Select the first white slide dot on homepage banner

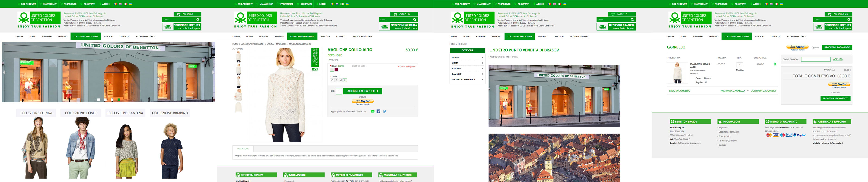coord(99,100)
